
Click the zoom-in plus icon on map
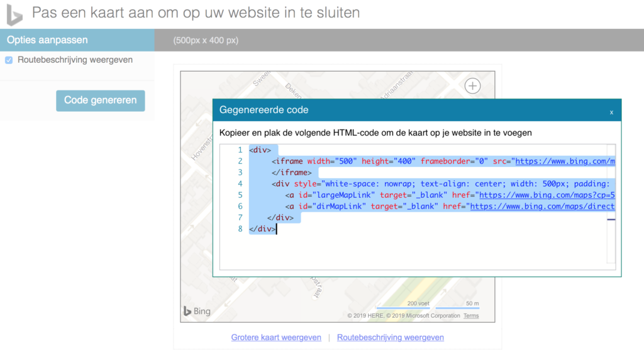pos(472,85)
